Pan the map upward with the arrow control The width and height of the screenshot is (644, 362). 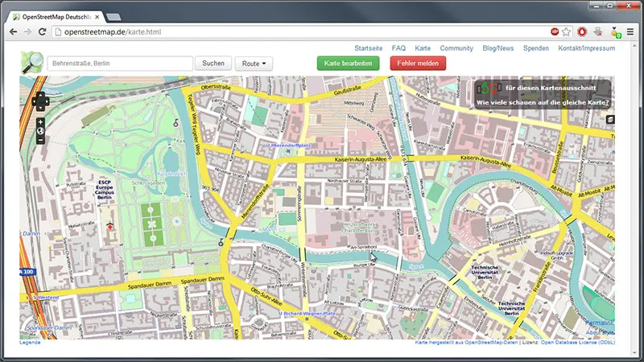pos(41,95)
